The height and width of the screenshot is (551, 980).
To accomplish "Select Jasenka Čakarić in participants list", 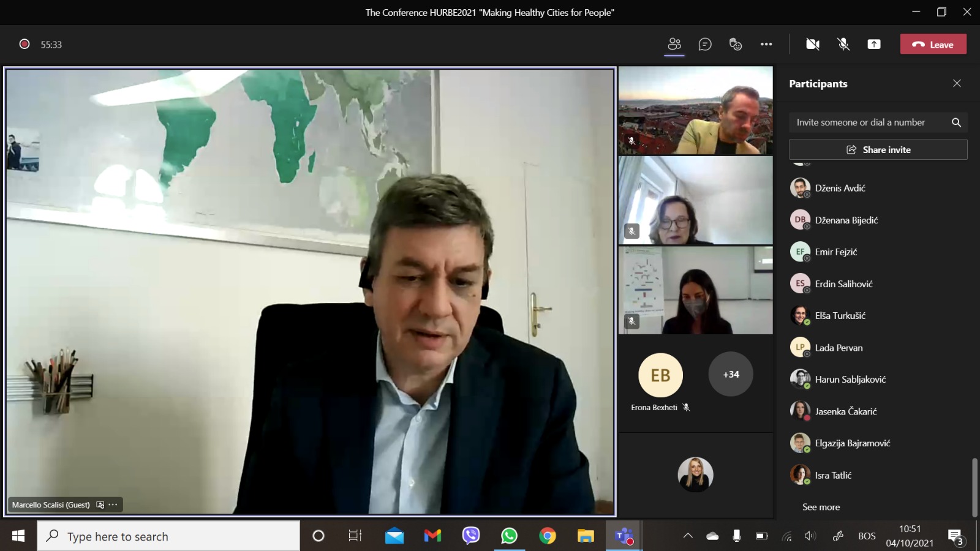I will pos(845,411).
